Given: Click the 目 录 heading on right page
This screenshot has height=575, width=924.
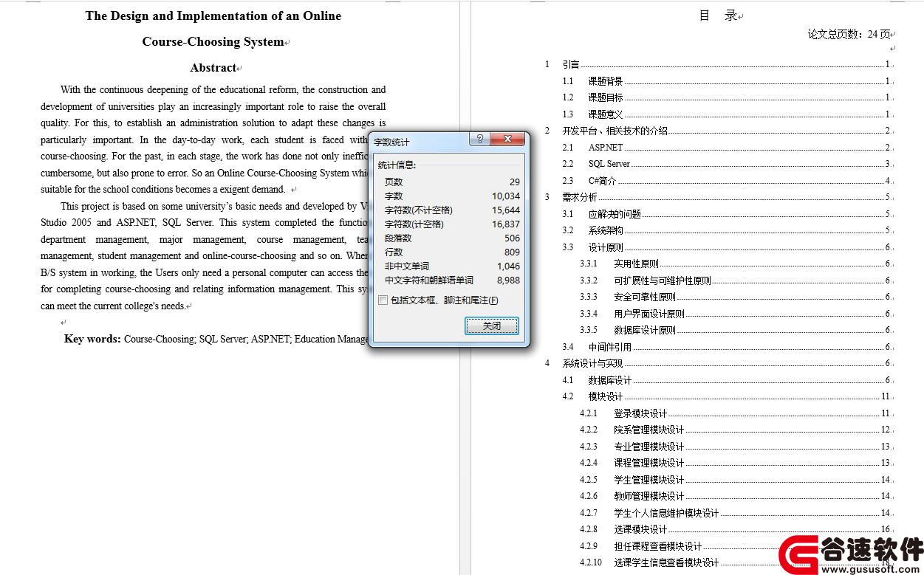Looking at the screenshot, I should (718, 16).
